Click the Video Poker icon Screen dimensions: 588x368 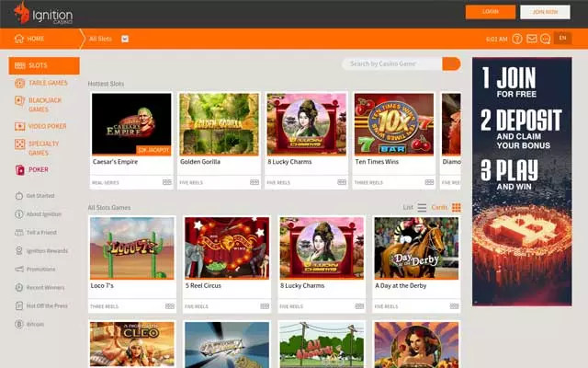[20, 126]
